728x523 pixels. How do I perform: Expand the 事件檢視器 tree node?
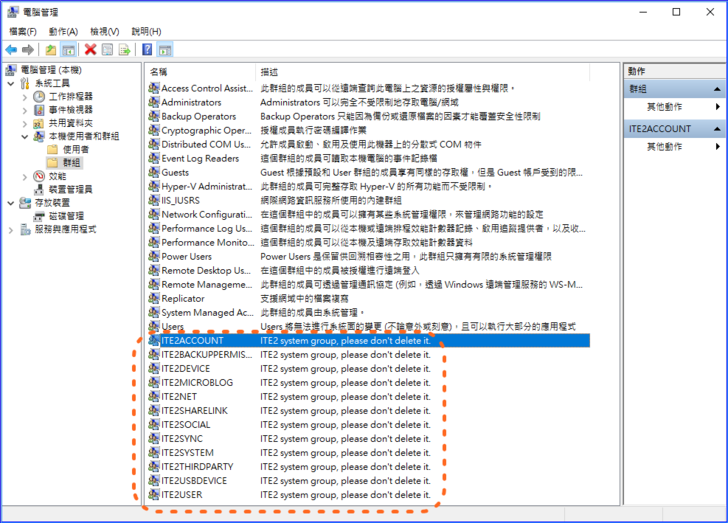click(x=25, y=110)
